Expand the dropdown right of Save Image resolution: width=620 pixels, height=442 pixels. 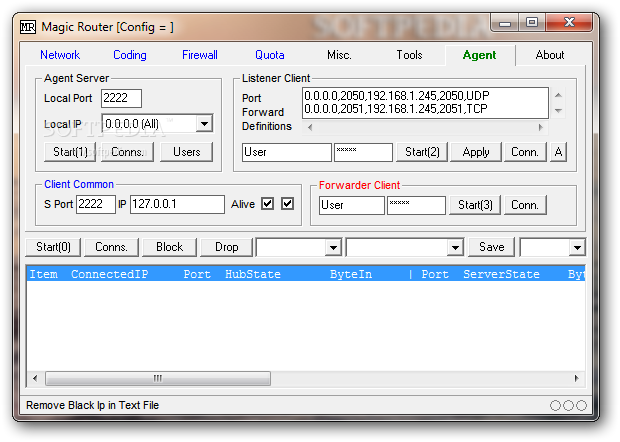[577, 247]
